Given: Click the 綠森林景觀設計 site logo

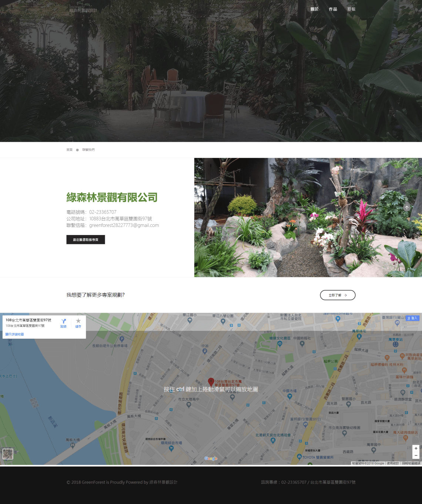Looking at the screenshot, I should [x=83, y=10].
